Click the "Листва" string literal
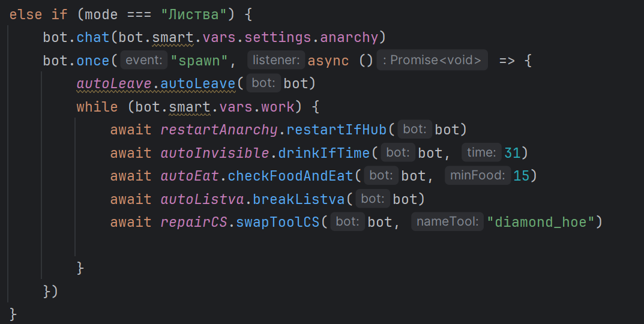The width and height of the screenshot is (644, 324). click(x=193, y=14)
